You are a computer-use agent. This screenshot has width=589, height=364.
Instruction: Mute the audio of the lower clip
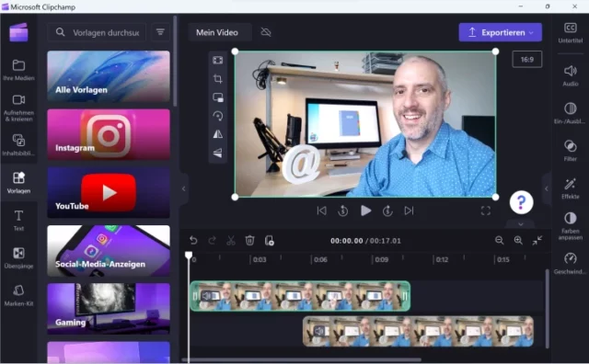click(319, 331)
